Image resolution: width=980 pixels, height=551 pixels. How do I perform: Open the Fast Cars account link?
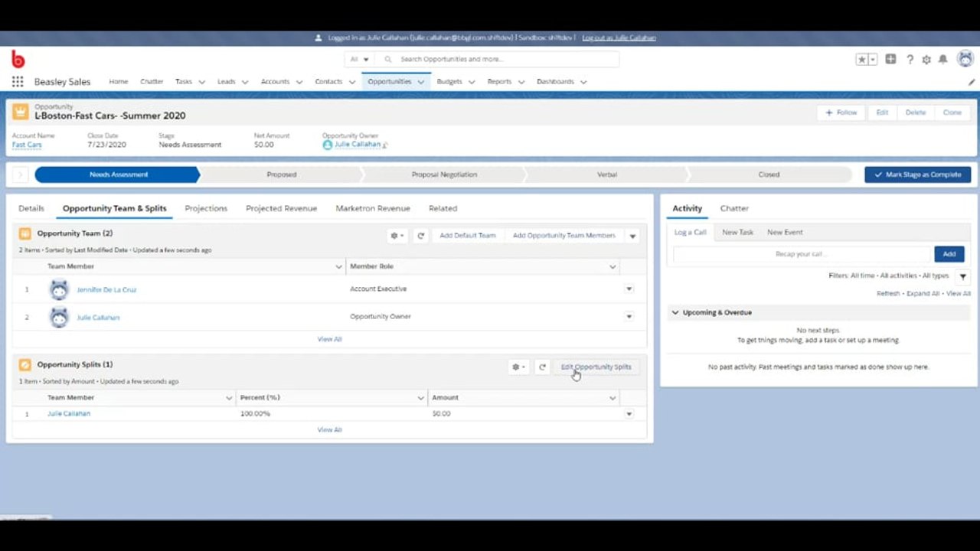click(27, 145)
